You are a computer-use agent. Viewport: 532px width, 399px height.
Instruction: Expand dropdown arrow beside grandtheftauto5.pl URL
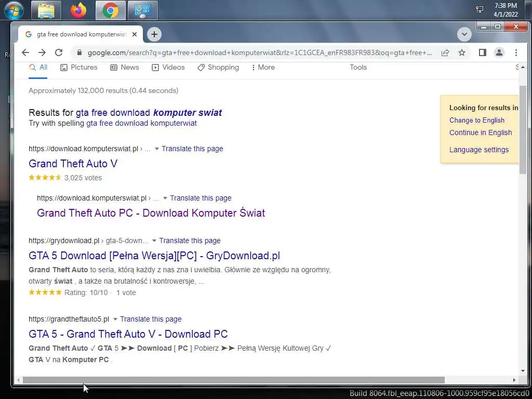pos(115,319)
